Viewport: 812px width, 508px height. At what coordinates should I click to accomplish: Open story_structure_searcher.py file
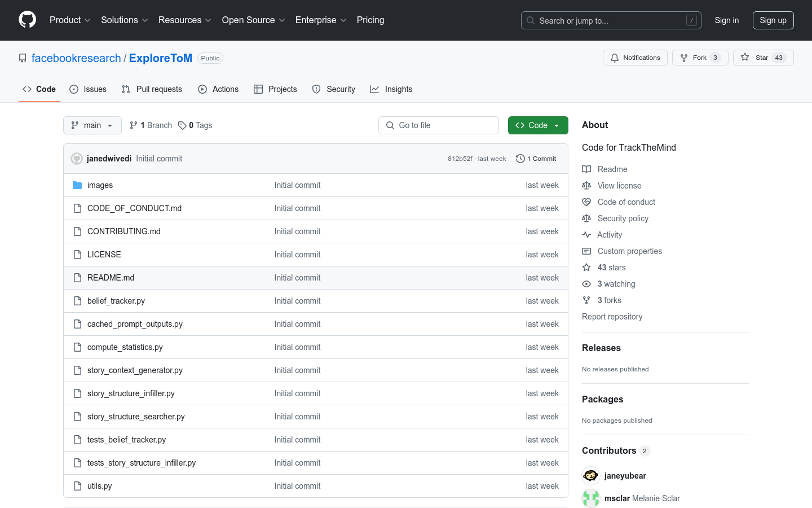[136, 417]
